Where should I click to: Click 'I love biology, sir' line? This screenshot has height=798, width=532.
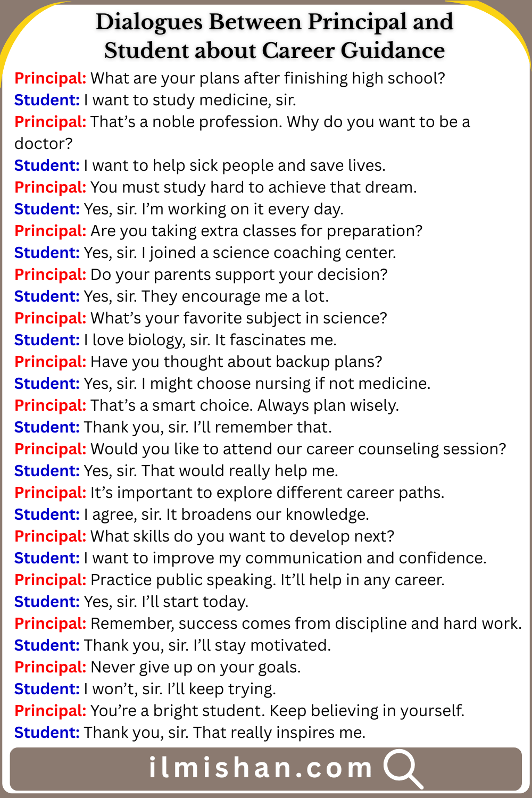click(x=210, y=340)
